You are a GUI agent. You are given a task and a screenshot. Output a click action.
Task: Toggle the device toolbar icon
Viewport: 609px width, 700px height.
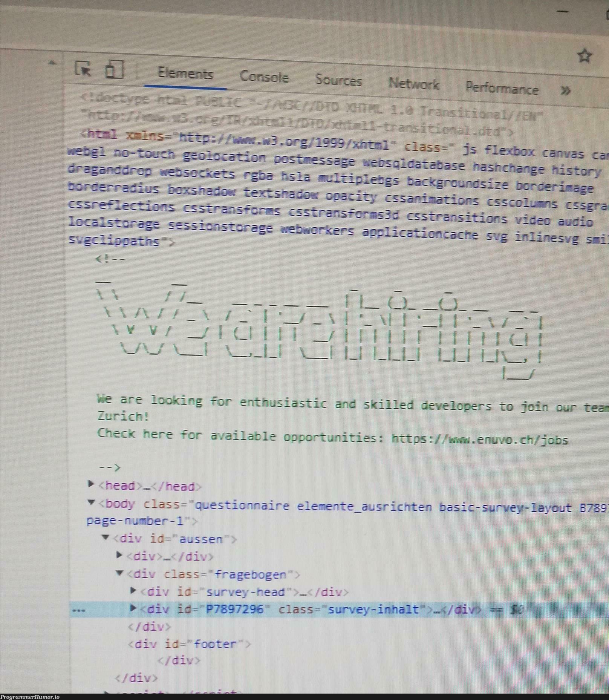(x=114, y=69)
